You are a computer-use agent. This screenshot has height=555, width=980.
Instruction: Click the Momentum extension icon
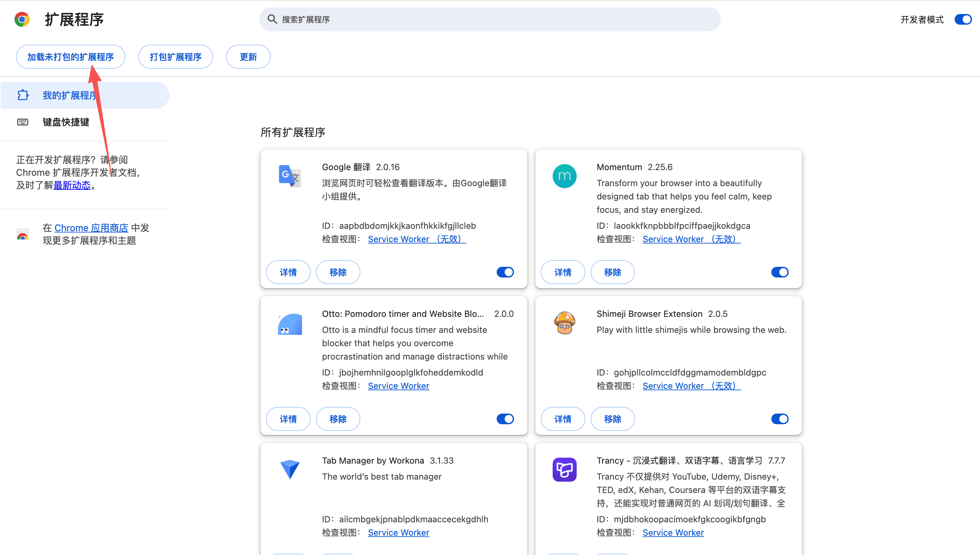564,176
